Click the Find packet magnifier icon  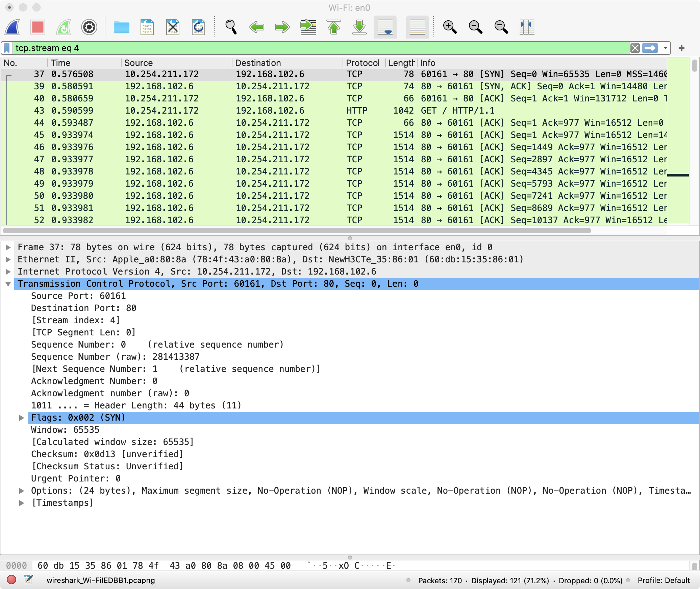(231, 27)
